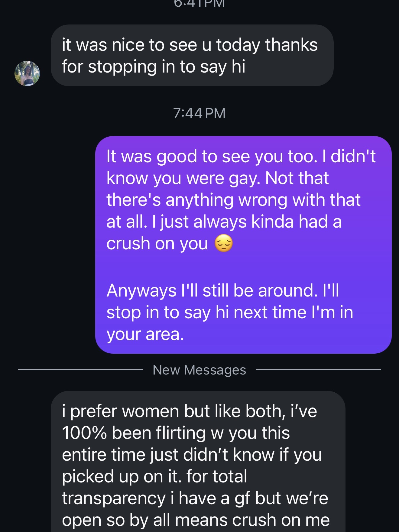Tap 'open so by all means crush on me' line
The image size is (399, 532).
196,520
